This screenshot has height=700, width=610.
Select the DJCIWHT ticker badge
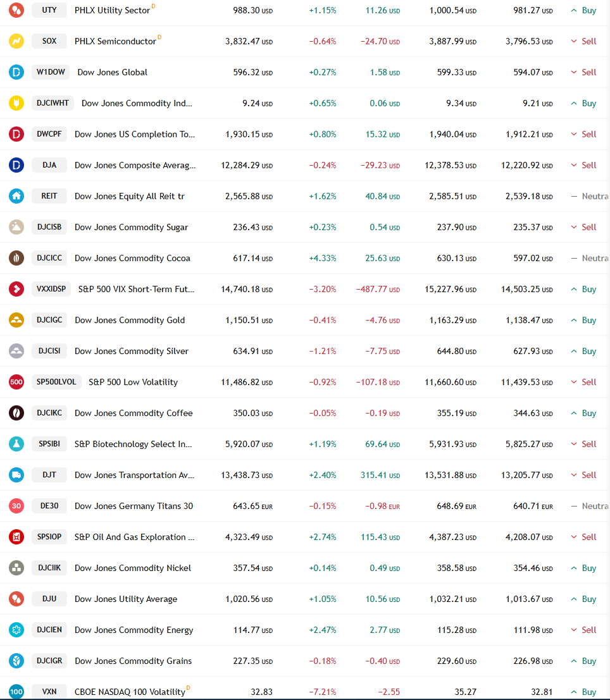[53, 103]
